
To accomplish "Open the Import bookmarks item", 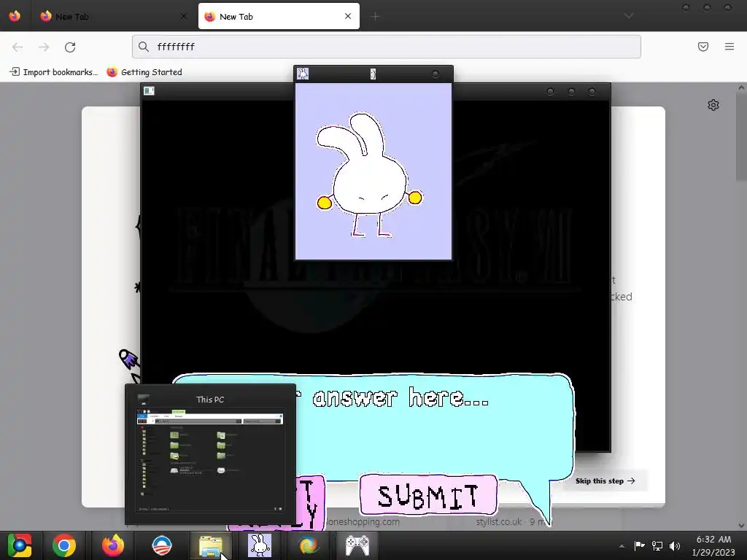I will 54,72.
